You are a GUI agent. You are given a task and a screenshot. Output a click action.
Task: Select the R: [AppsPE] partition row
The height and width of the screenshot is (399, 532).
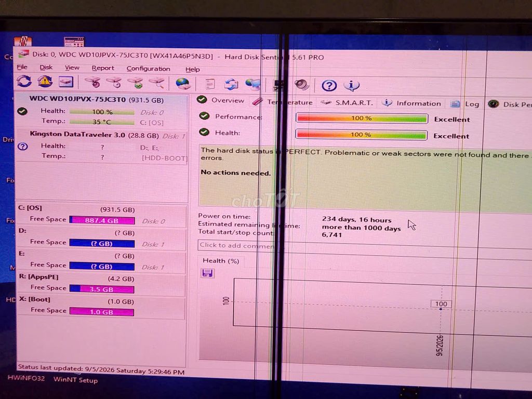coord(101,284)
